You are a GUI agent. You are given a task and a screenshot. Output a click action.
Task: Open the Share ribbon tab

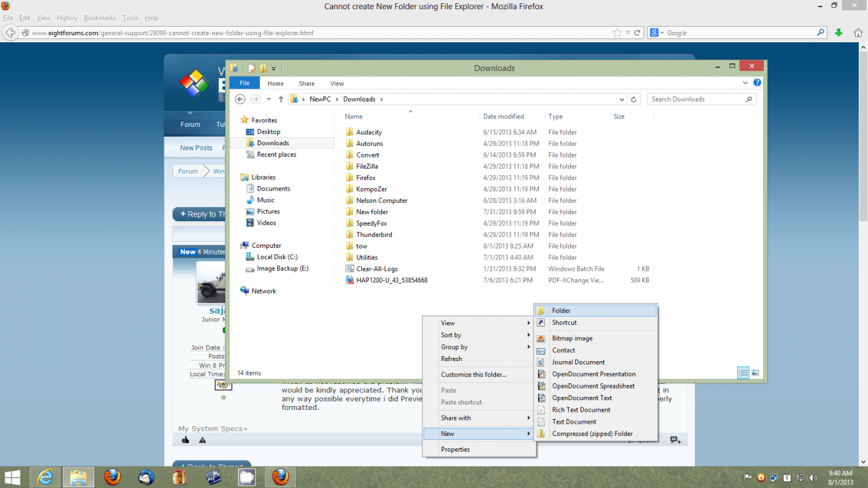pos(306,83)
